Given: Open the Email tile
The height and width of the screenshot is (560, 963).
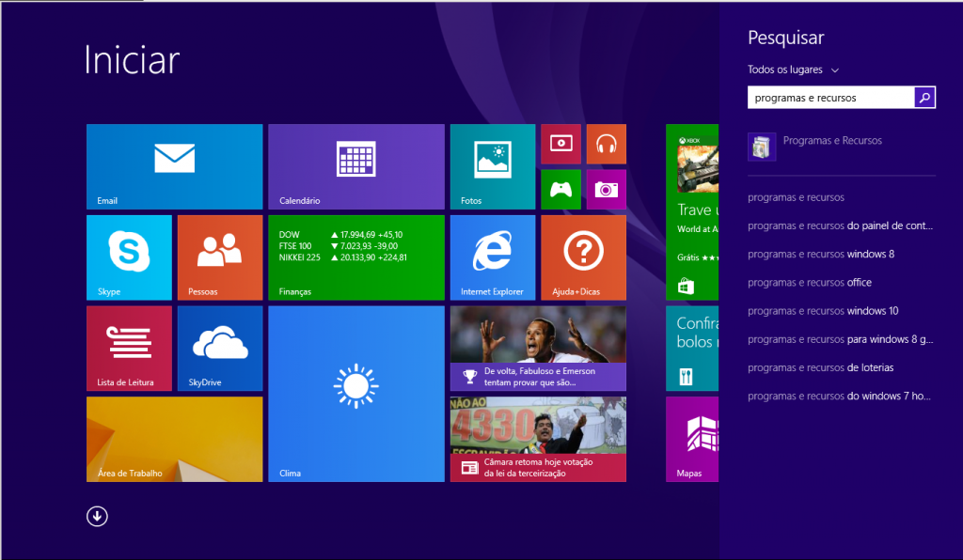Looking at the screenshot, I should click(174, 167).
